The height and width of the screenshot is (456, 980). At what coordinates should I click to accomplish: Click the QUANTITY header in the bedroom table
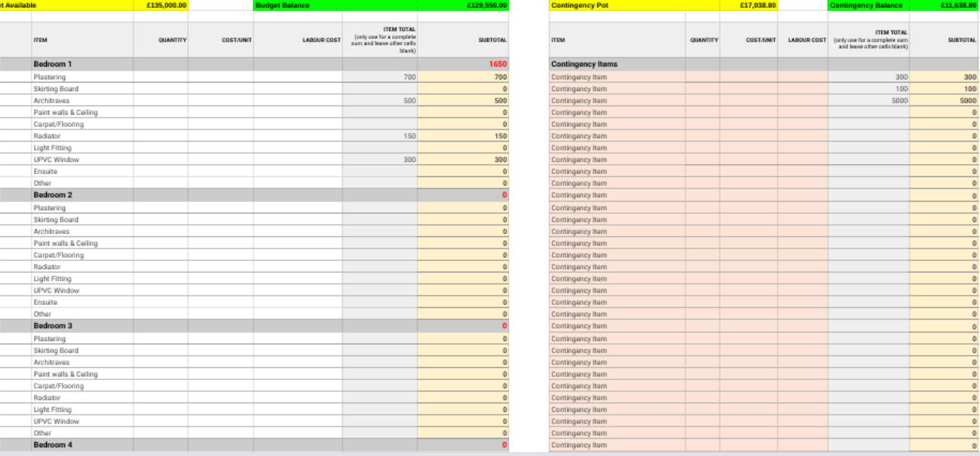pyautogui.click(x=173, y=40)
